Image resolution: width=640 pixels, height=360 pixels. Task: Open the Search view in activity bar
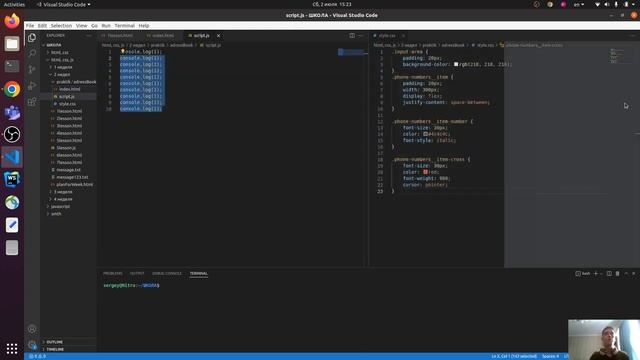click(32, 53)
